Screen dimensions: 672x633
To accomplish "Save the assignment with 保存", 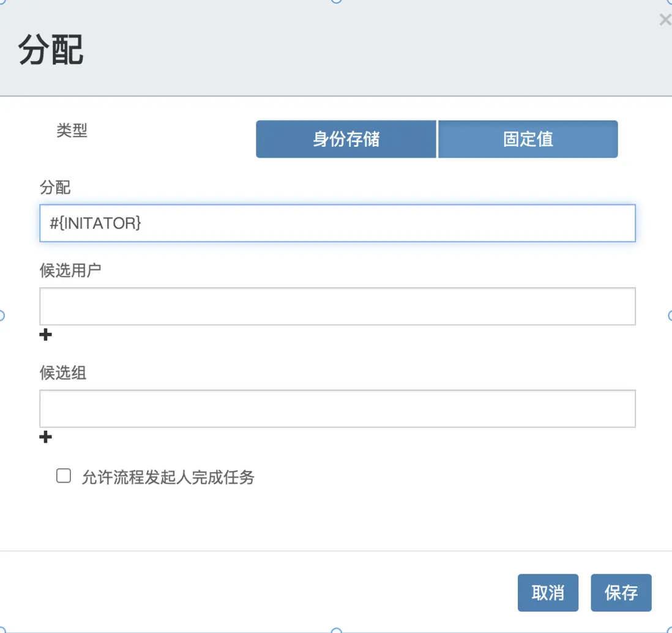I will coord(621,593).
